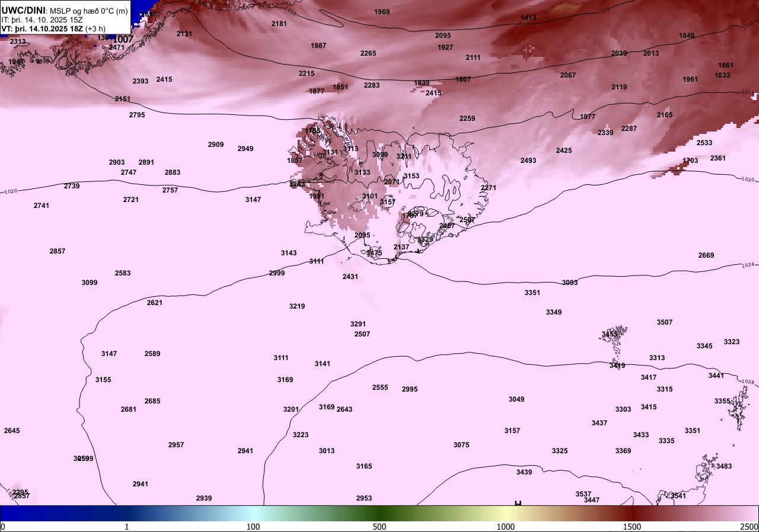Click the height value 3049
The height and width of the screenshot is (532, 759).
pyautogui.click(x=516, y=399)
